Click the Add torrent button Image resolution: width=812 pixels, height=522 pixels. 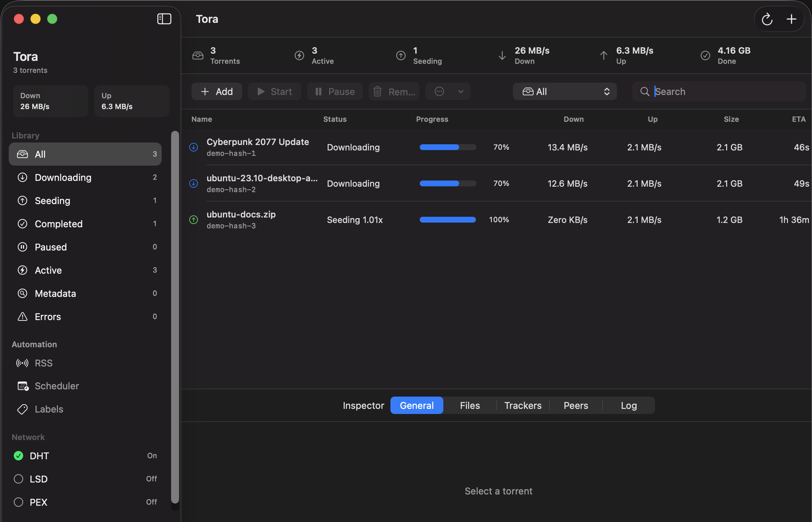point(217,91)
